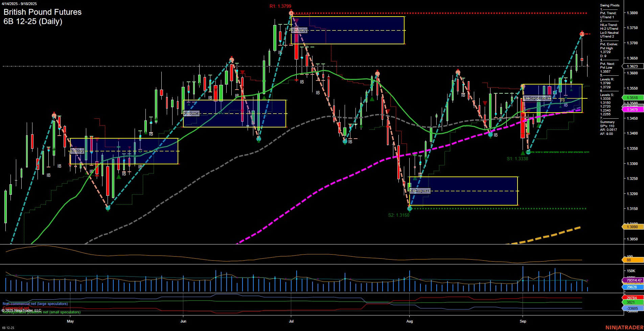Image resolution: width=644 pixels, height=331 pixels.
Task: Click the magenta 1.3479 price flag on axis
Action: (632, 109)
